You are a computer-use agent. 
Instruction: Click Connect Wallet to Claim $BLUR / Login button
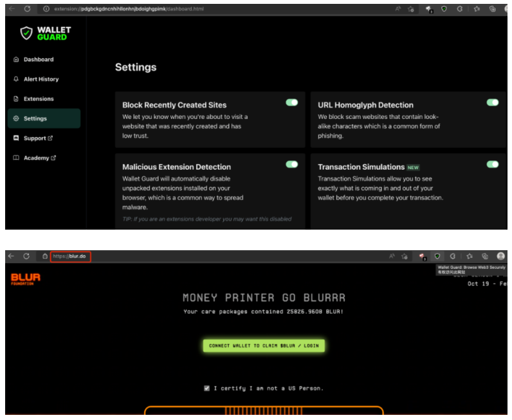point(264,345)
